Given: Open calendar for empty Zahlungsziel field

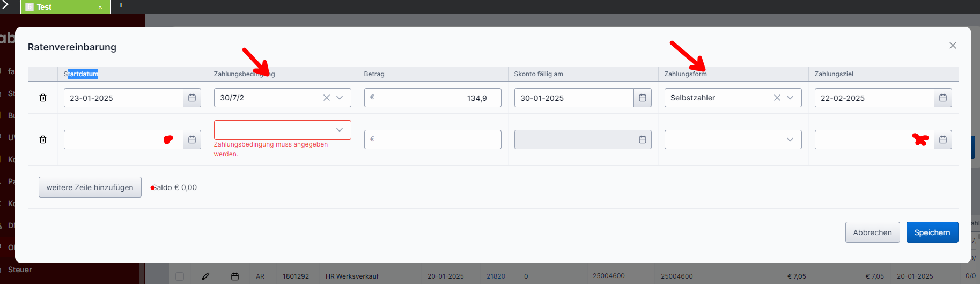Looking at the screenshot, I should click(943, 140).
